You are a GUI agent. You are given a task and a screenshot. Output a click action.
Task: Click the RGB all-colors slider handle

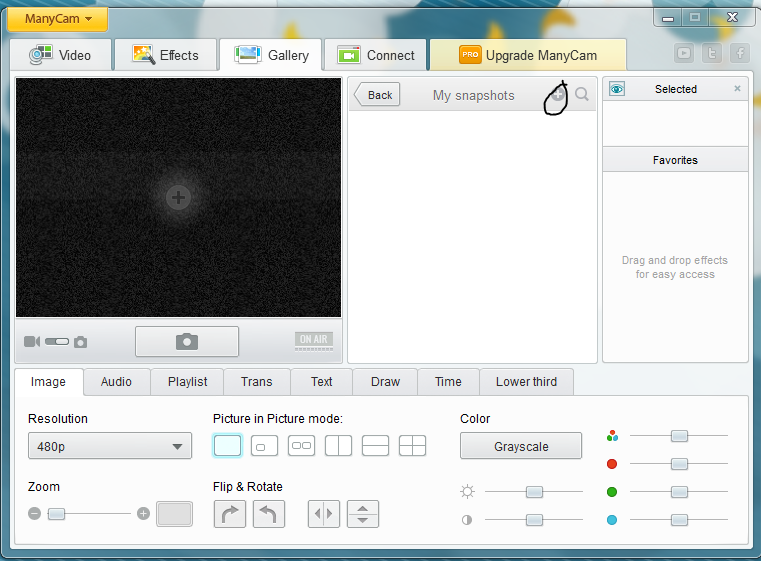pos(679,436)
